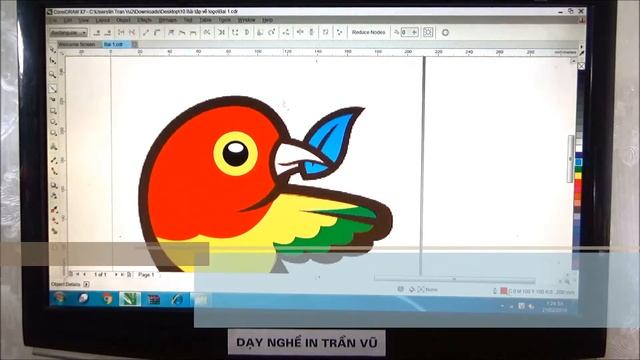Expand the Object Details arrow button
The width and height of the screenshot is (640, 360).
pyautogui.click(x=86, y=284)
